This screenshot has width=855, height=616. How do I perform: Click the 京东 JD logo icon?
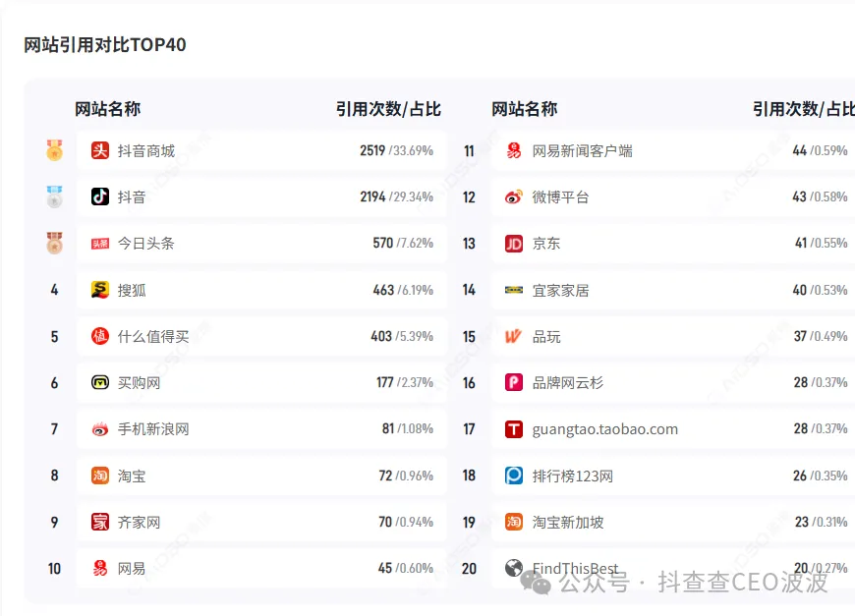(x=514, y=244)
